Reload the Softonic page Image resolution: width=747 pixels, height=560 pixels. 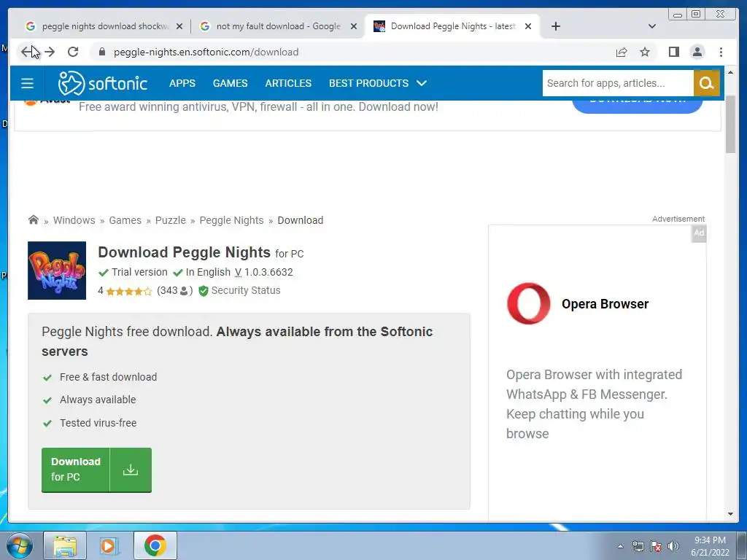tap(73, 52)
